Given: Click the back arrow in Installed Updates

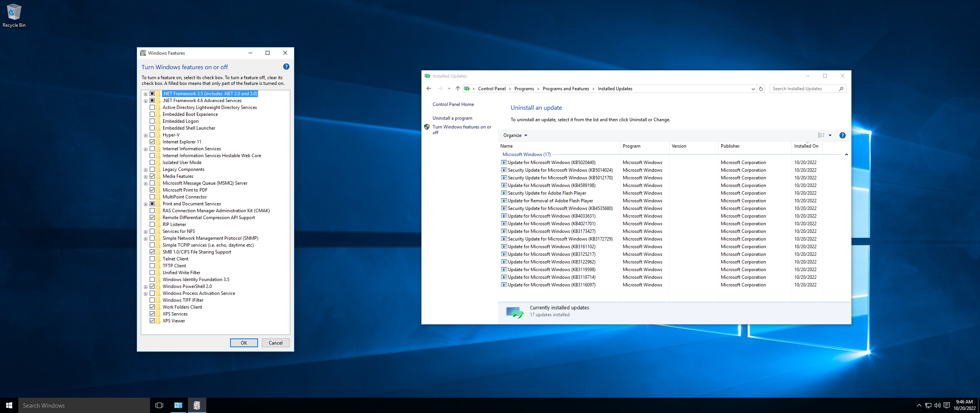Looking at the screenshot, I should 428,89.
